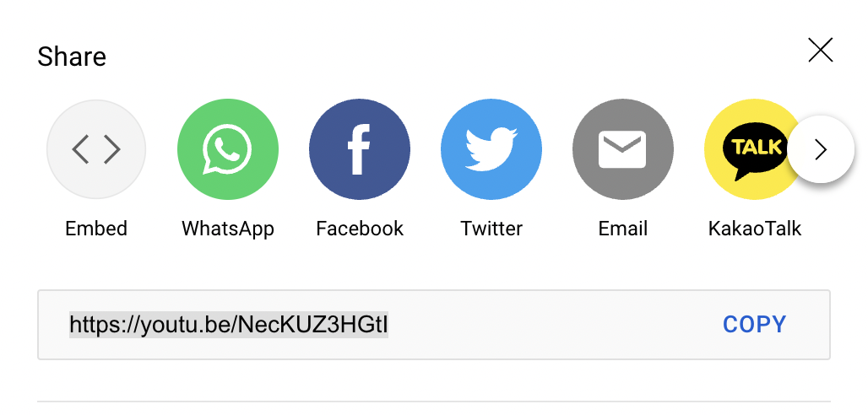Share to Facebook using its round icon
The width and height of the screenshot is (868, 415).
360,149
